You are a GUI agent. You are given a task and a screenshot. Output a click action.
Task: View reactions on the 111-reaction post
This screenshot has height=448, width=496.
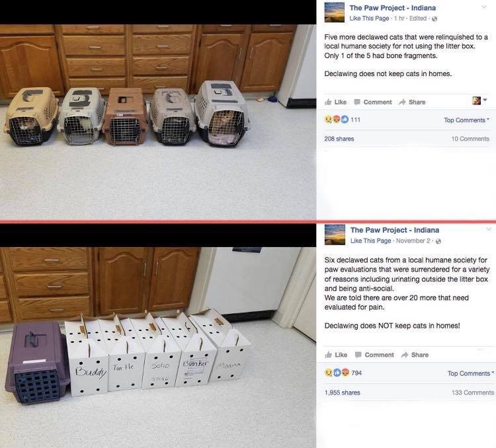(342, 120)
